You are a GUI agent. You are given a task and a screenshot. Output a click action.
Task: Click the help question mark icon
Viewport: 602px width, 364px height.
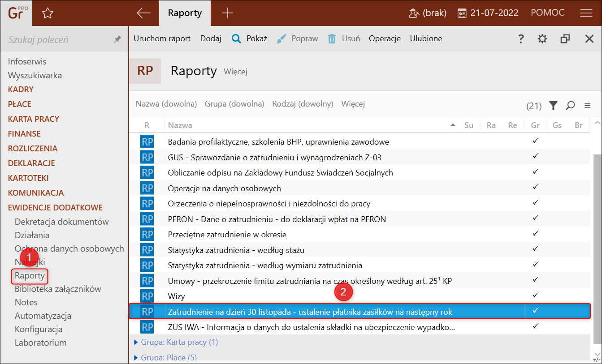pyautogui.click(x=521, y=39)
